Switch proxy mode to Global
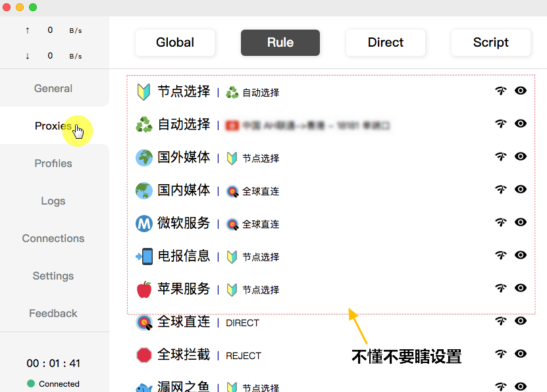The image size is (547, 392). click(175, 43)
